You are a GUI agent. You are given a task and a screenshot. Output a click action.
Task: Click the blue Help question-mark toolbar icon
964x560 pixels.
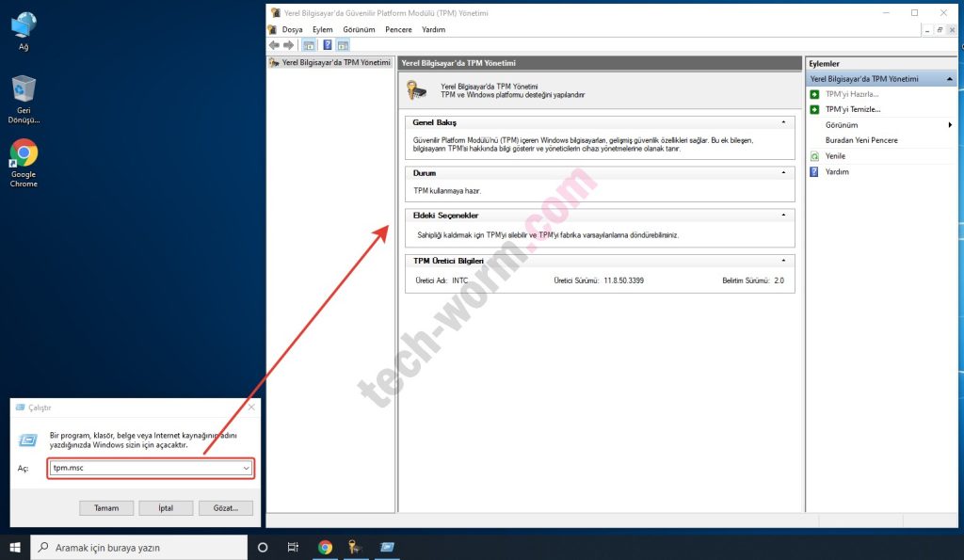328,45
